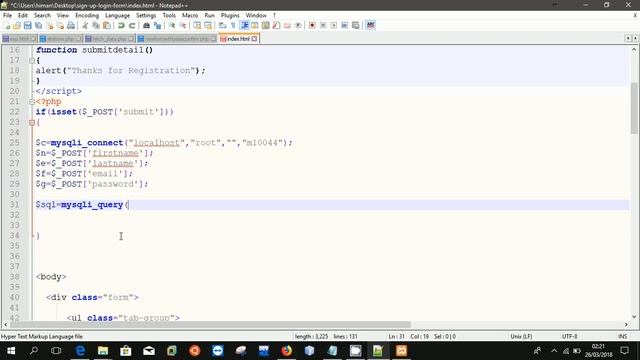The width and height of the screenshot is (640, 360).
Task: Copy selection using toolbar Copy icon
Action: click(x=96, y=25)
